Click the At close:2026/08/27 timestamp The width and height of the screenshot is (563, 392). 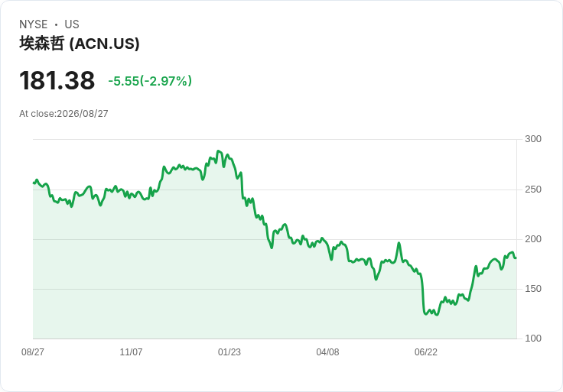[x=63, y=114]
